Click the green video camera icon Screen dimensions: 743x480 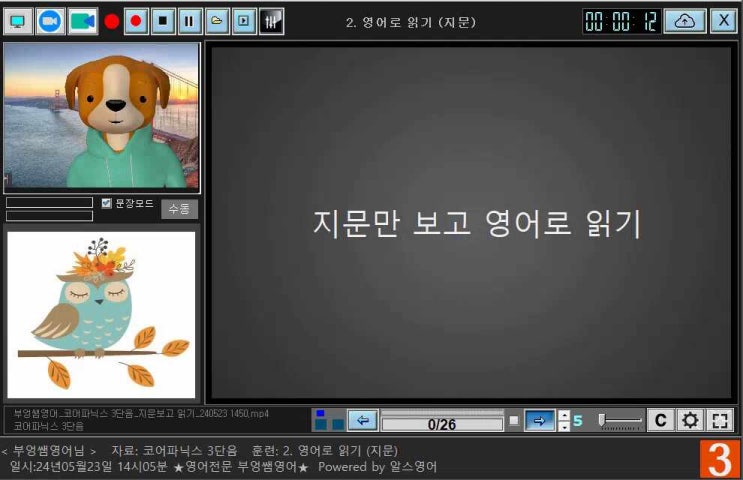coord(83,20)
